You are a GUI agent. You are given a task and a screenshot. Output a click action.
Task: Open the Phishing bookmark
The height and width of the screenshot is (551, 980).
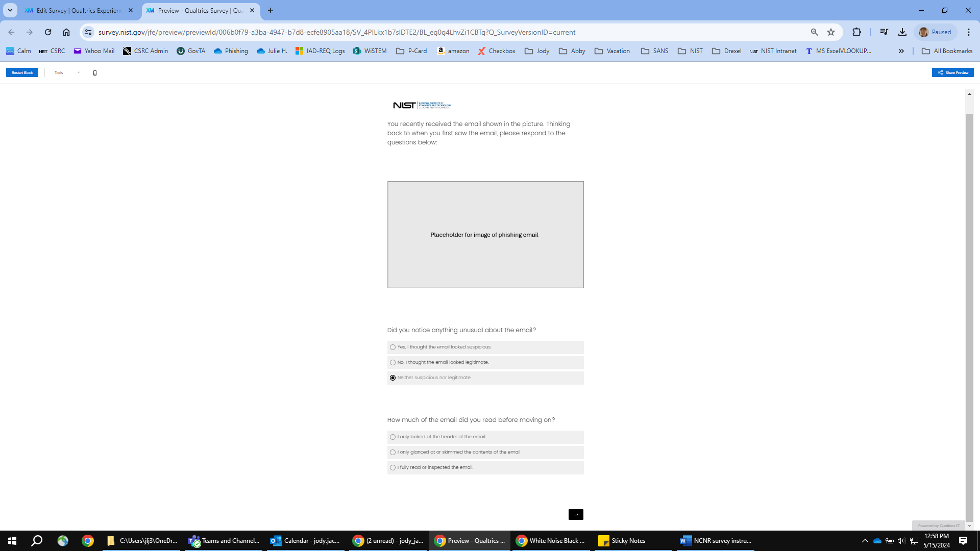tap(231, 51)
